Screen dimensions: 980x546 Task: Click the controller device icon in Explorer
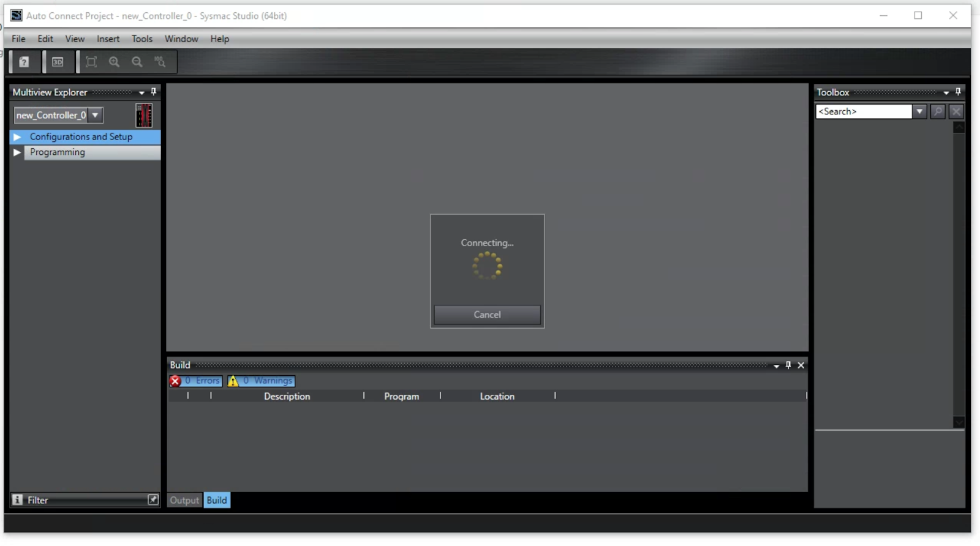click(x=144, y=115)
